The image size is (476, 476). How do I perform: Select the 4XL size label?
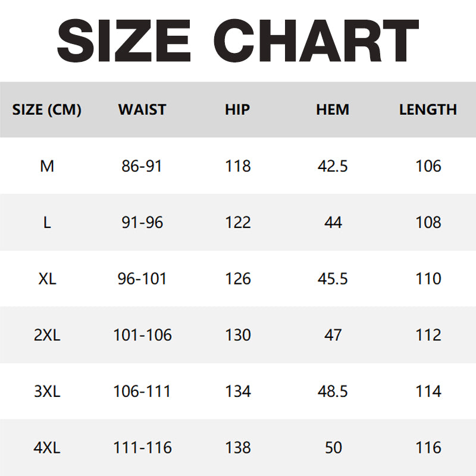47,447
